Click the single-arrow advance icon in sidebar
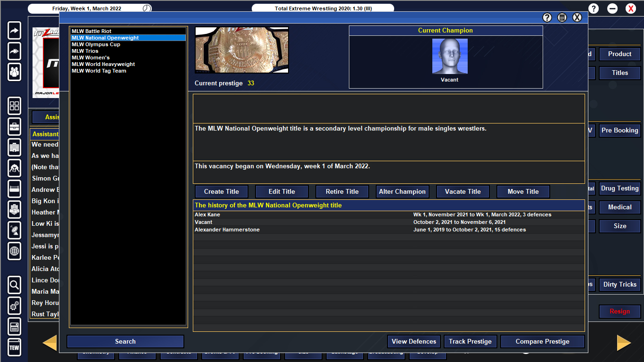 15,31
